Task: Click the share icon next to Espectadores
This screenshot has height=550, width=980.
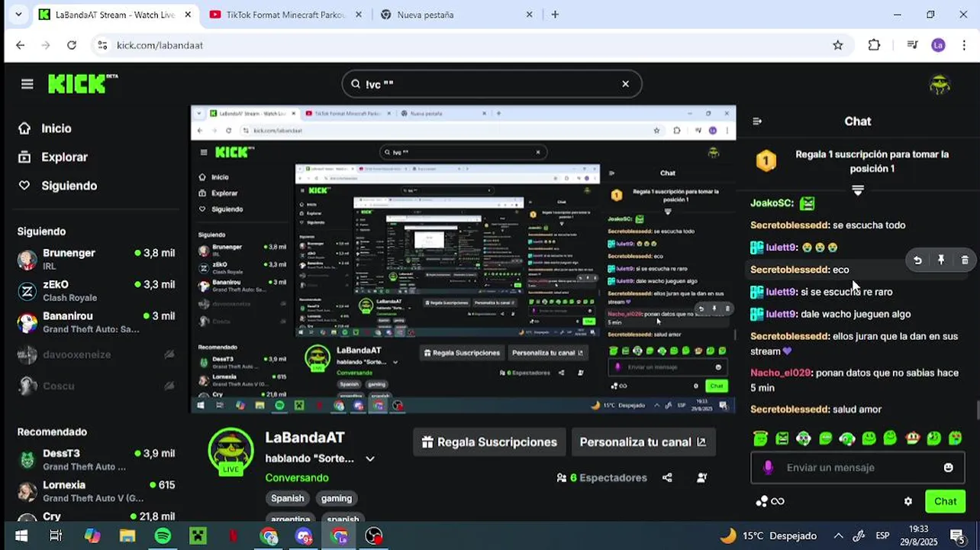Action: tap(667, 477)
